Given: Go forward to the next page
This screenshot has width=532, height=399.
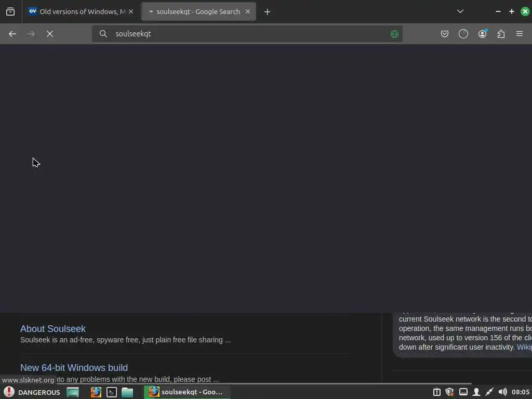Looking at the screenshot, I should click(x=31, y=34).
